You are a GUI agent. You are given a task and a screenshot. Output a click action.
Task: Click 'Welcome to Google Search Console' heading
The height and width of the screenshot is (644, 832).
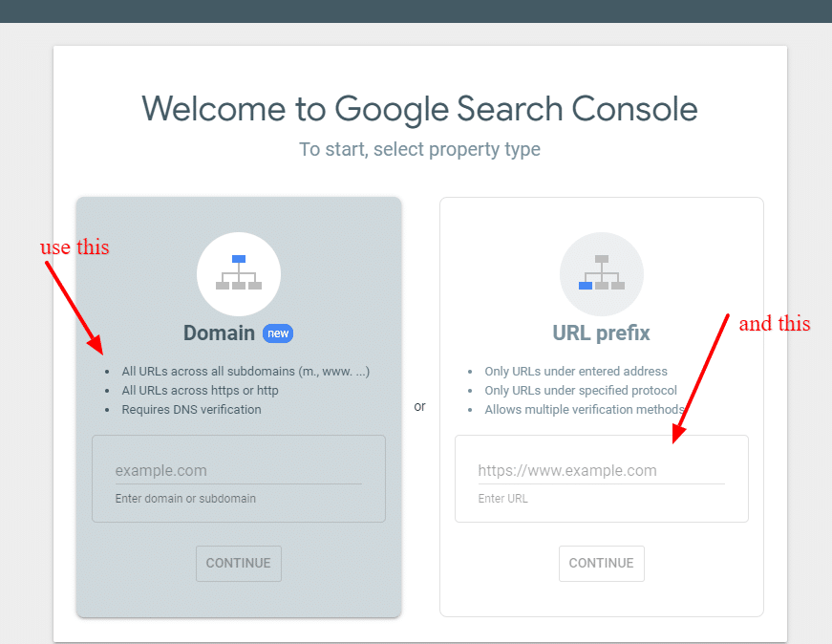419,109
